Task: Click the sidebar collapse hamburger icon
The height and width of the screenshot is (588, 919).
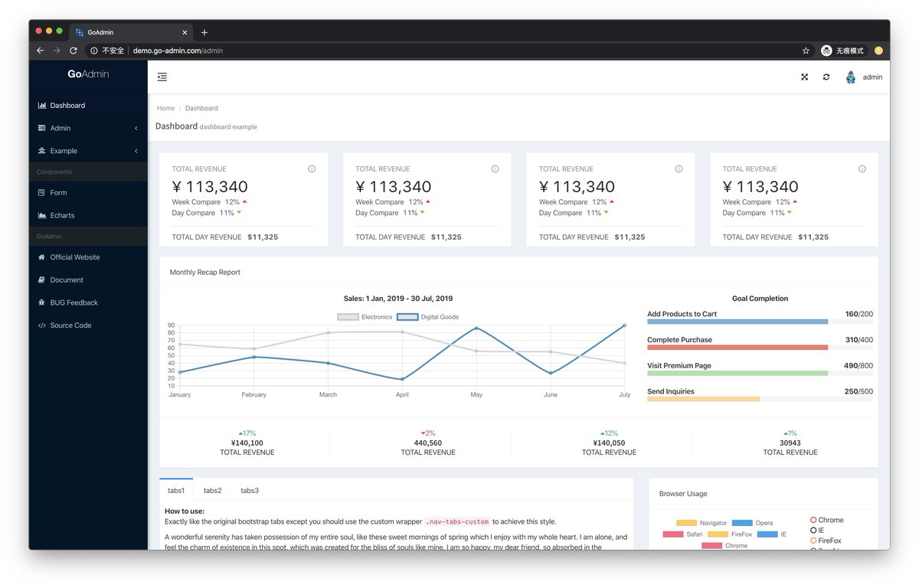Action: coord(162,77)
